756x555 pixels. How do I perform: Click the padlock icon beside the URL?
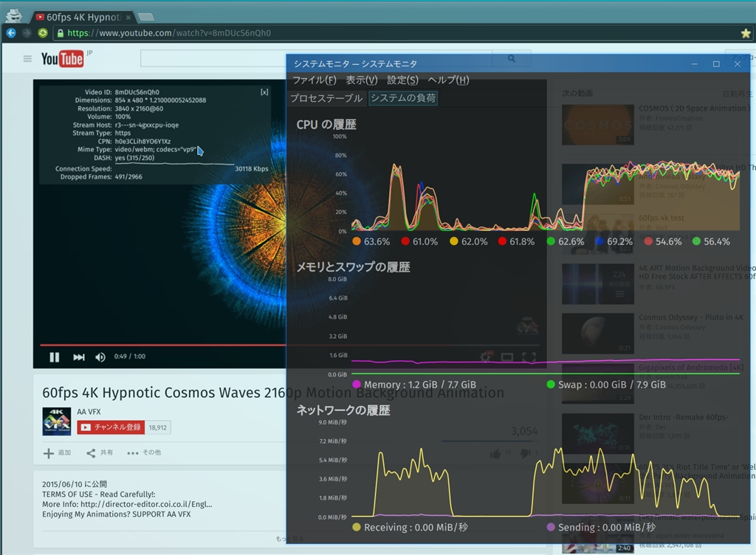(x=61, y=33)
